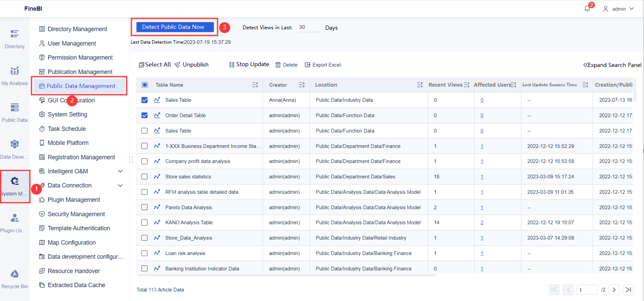Image resolution: width=644 pixels, height=301 pixels.
Task: Select Directory in the left sidebar
Action: (x=15, y=38)
